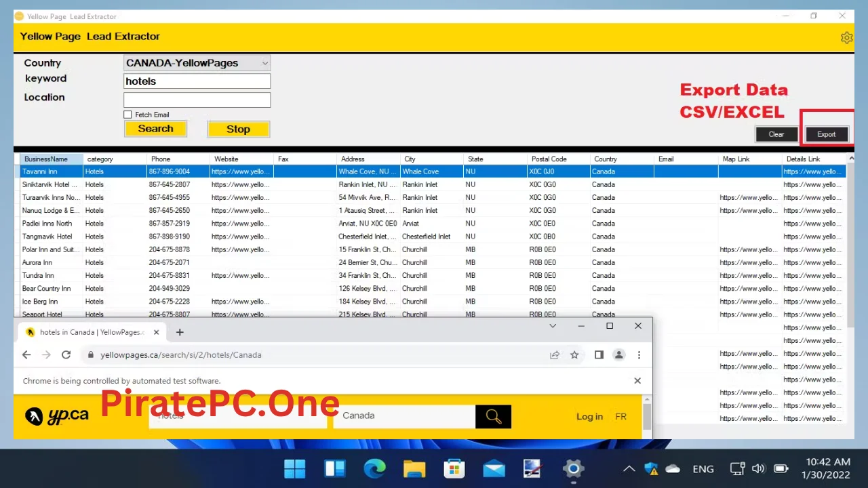This screenshot has height=488, width=868.
Task: Sort by Postal Code column header
Action: click(559, 159)
